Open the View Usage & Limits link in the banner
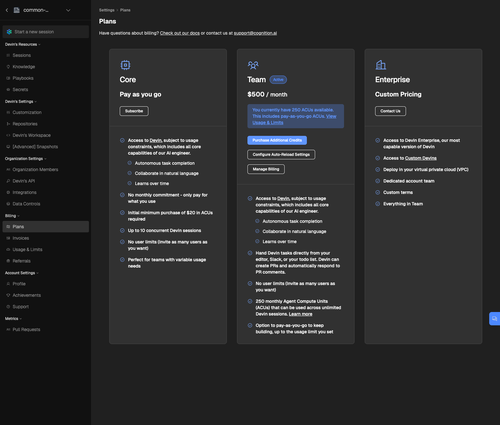The width and height of the screenshot is (500, 425). pyautogui.click(x=268, y=123)
